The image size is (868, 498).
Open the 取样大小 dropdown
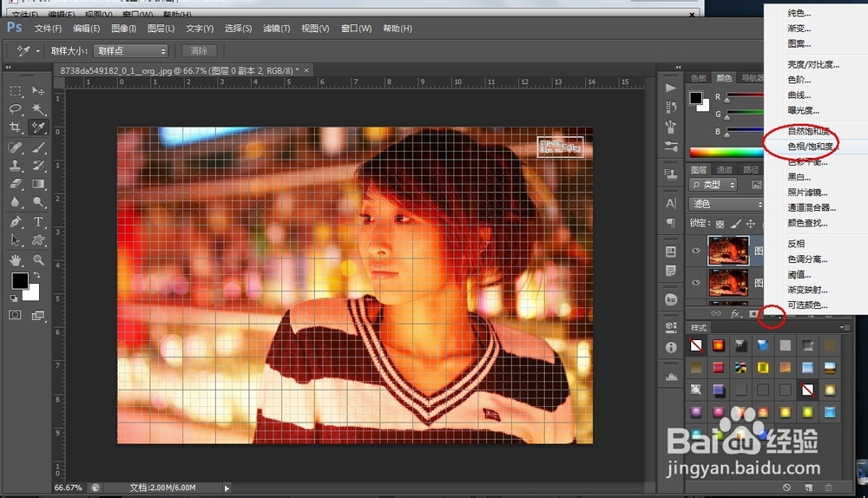(131, 51)
